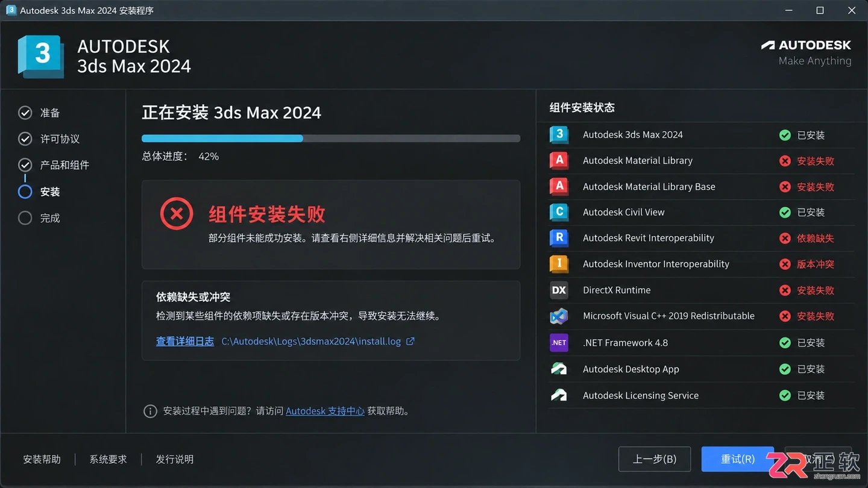Click the 重试(R) button
868x488 pixels.
738,459
